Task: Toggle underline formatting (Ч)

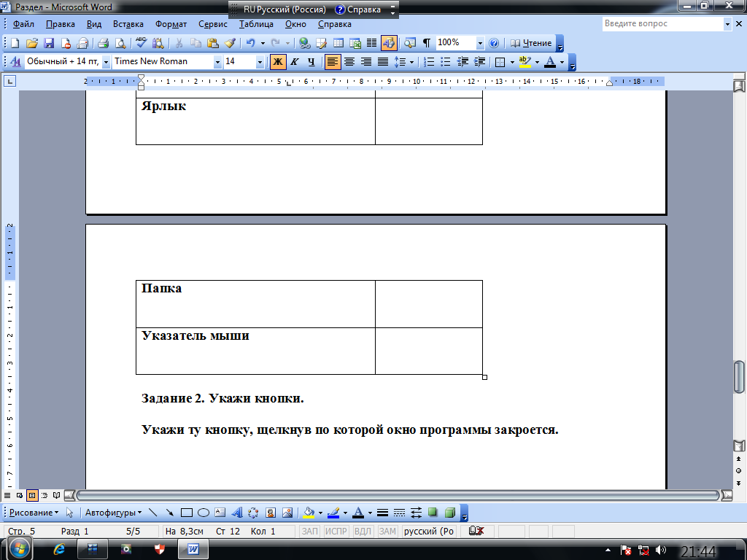Action: tap(311, 61)
